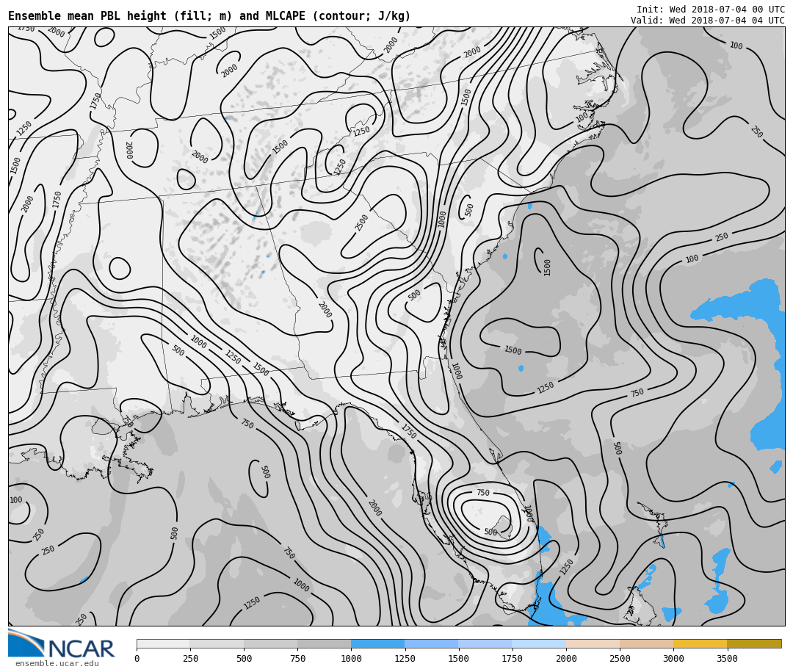793x672 pixels.
Task: Click the 0 tick label under colorbar
Action: pos(137,659)
